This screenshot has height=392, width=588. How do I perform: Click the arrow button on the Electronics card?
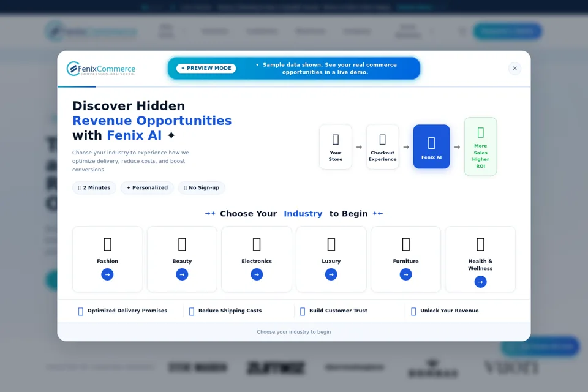pos(257,274)
